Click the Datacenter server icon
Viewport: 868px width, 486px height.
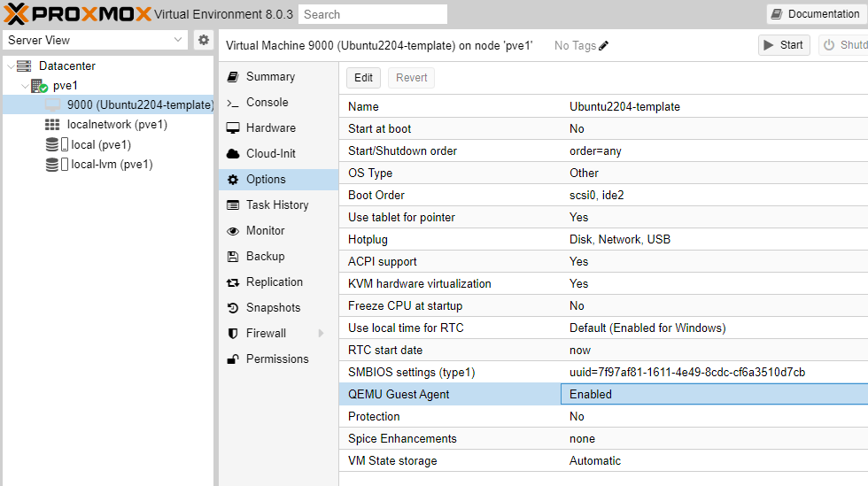[24, 66]
